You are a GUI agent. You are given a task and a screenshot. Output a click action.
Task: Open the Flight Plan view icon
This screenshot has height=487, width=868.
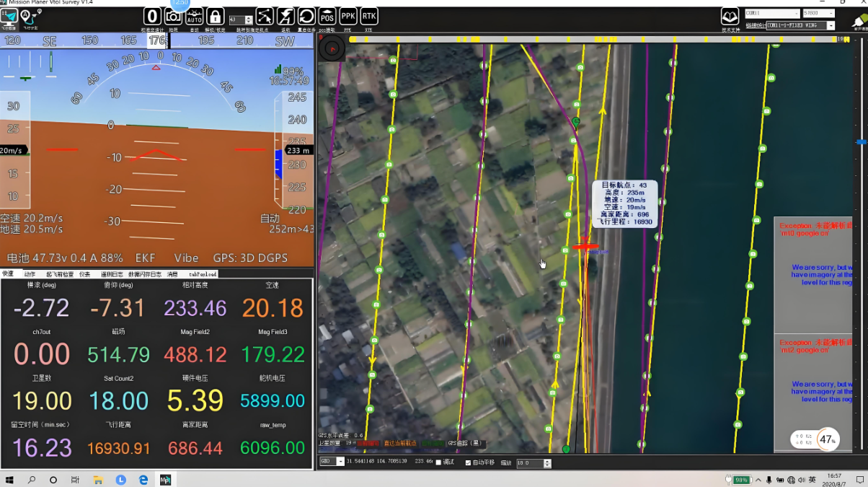tap(30, 17)
